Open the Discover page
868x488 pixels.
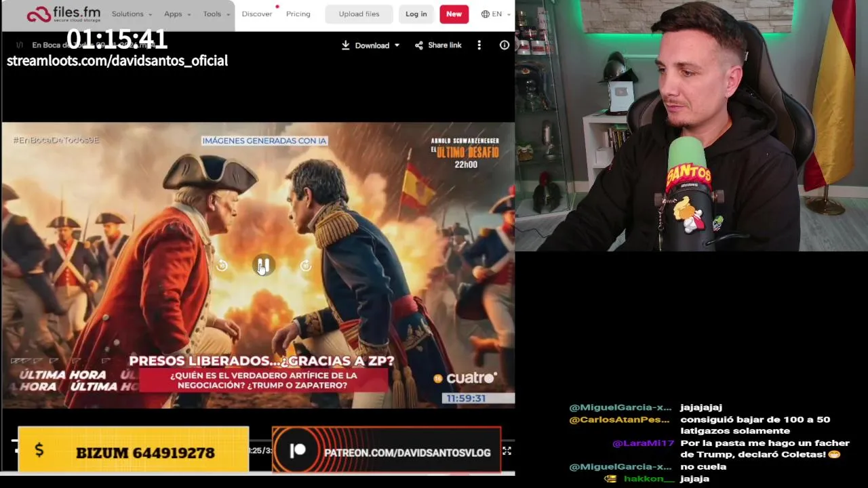(x=257, y=14)
